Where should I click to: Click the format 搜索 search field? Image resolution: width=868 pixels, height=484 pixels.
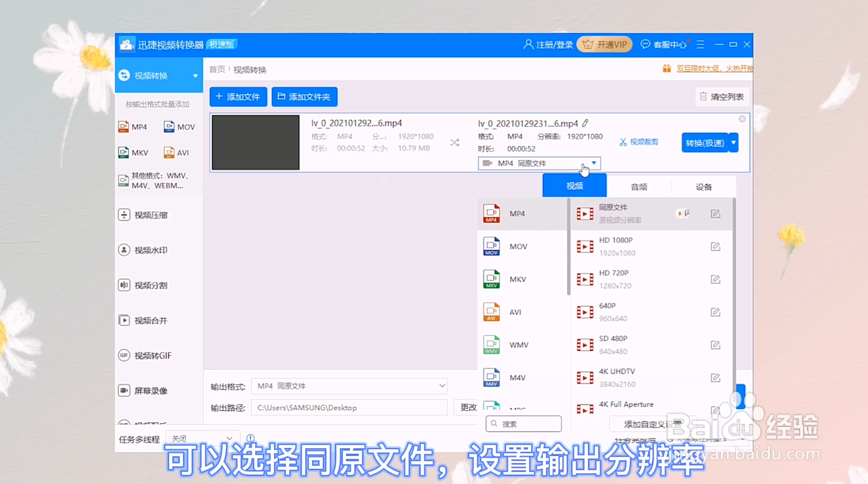(x=524, y=424)
